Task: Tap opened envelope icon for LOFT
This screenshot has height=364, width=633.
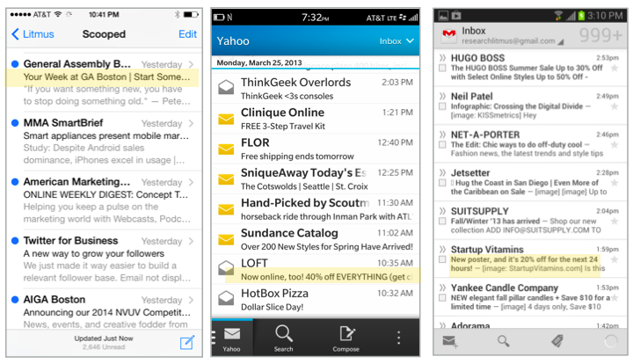Action: click(226, 267)
